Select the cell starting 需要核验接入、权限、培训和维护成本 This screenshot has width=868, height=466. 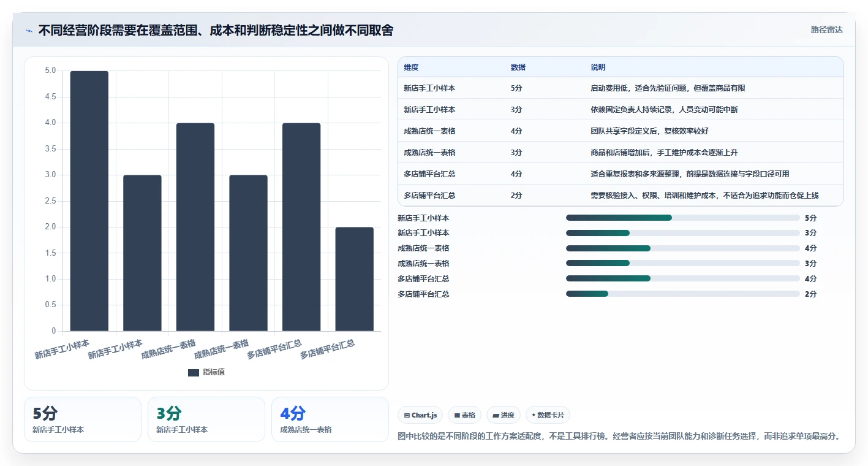point(704,196)
